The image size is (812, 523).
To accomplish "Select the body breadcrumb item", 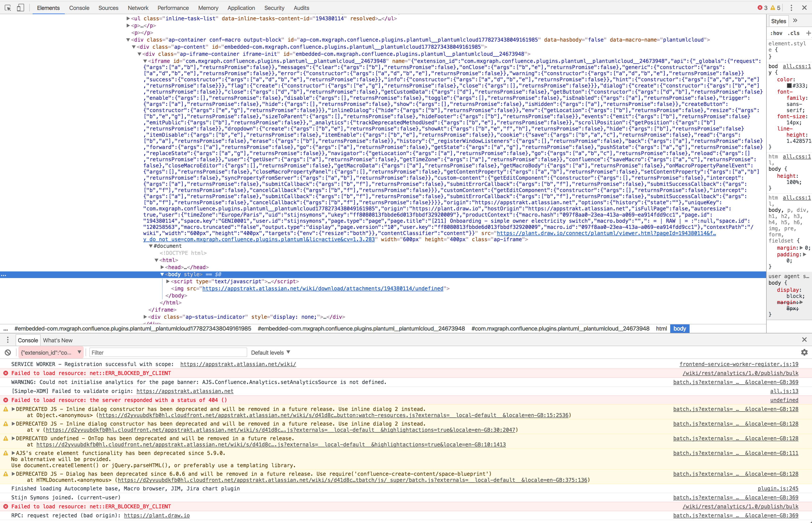I will click(680, 328).
